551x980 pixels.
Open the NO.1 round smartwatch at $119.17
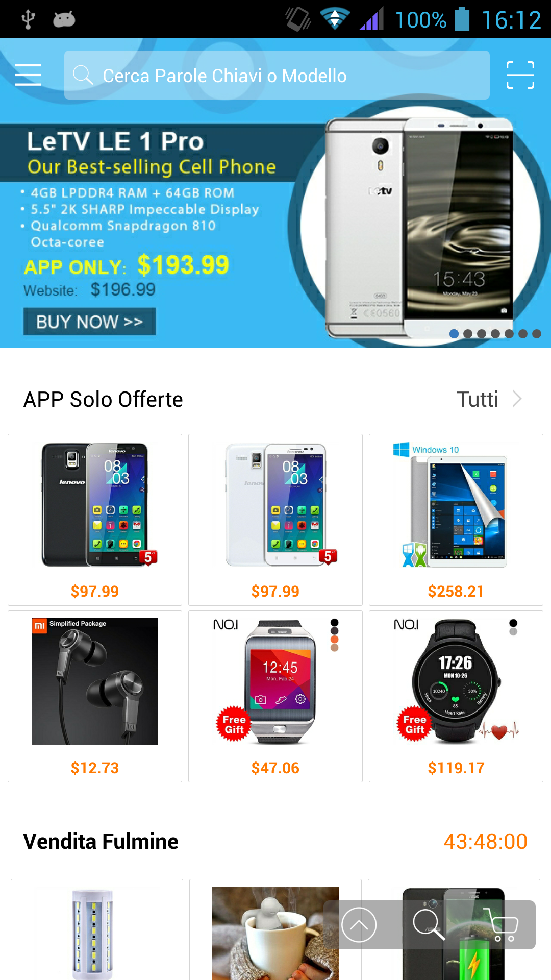point(456,696)
